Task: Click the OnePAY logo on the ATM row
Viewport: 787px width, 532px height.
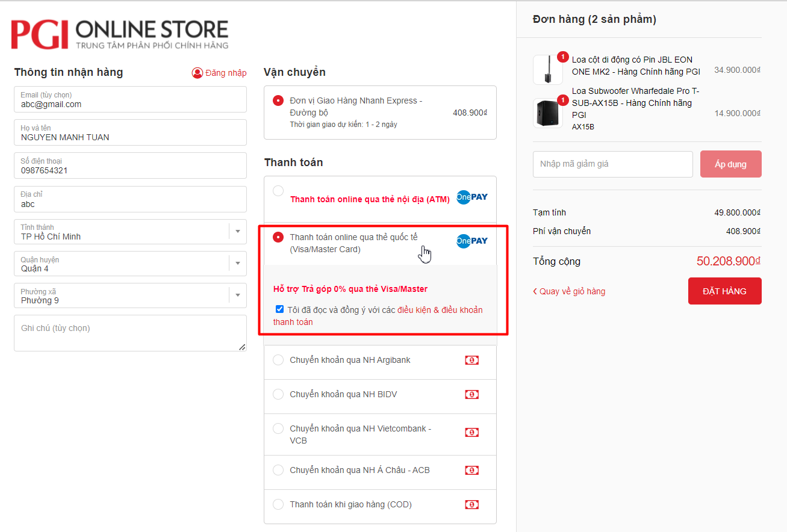Action: point(472,197)
